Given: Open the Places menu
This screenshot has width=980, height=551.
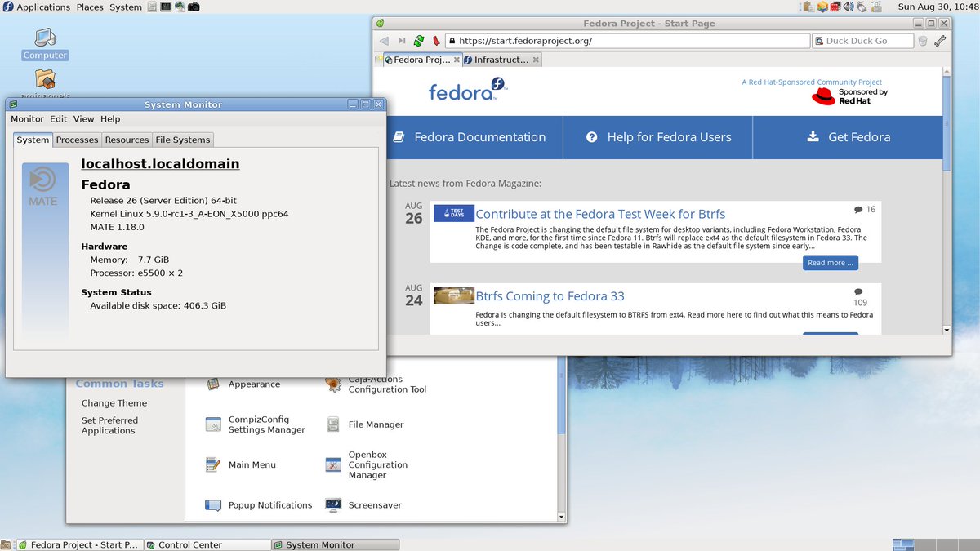Looking at the screenshot, I should [x=90, y=7].
